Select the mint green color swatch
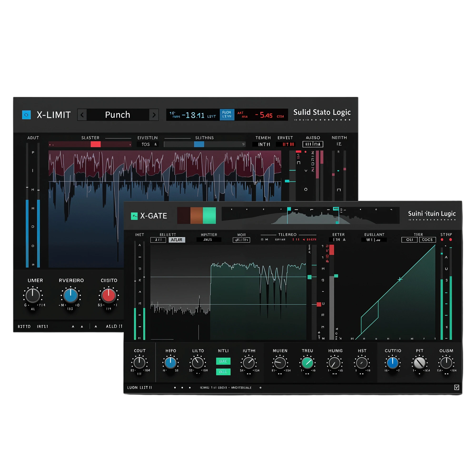476x476 pixels. click(x=209, y=215)
